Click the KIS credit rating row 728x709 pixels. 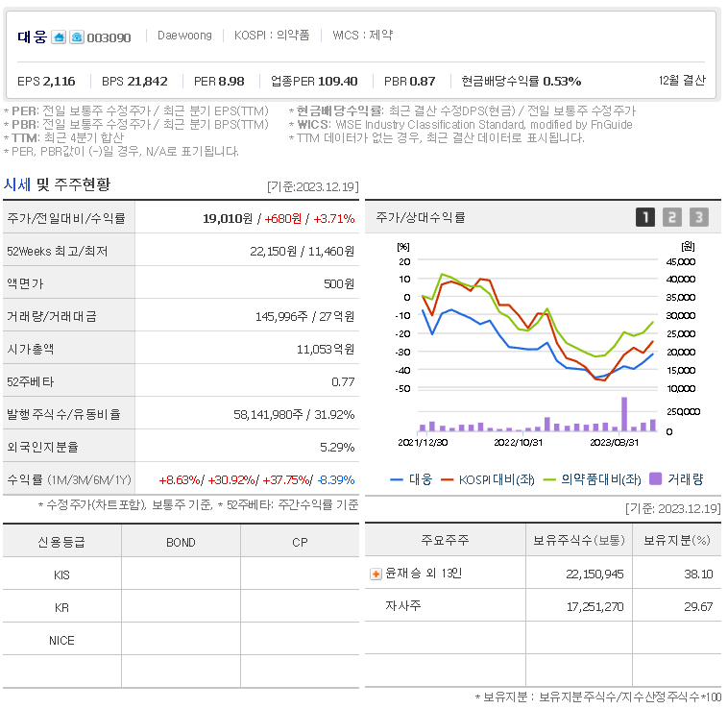(182, 575)
